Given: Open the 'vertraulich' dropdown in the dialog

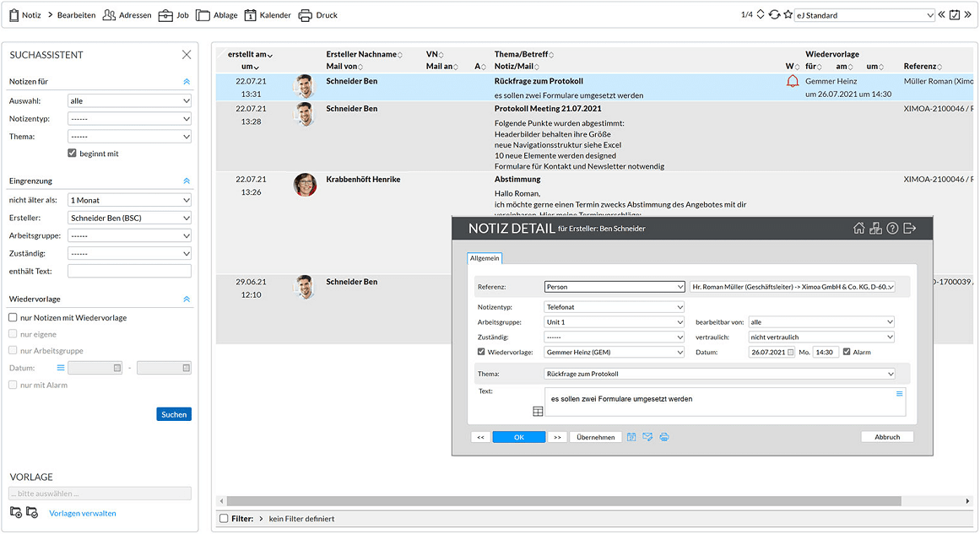Looking at the screenshot, I should [x=820, y=337].
